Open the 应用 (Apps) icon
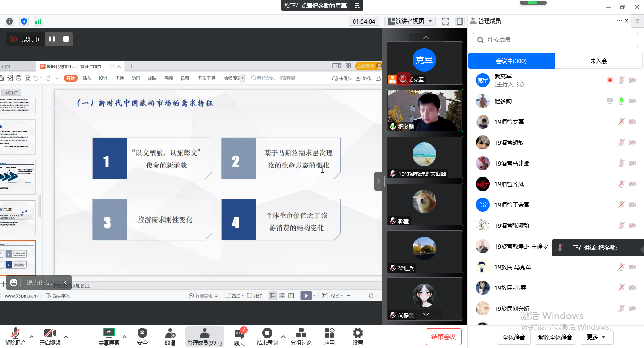 (330, 333)
